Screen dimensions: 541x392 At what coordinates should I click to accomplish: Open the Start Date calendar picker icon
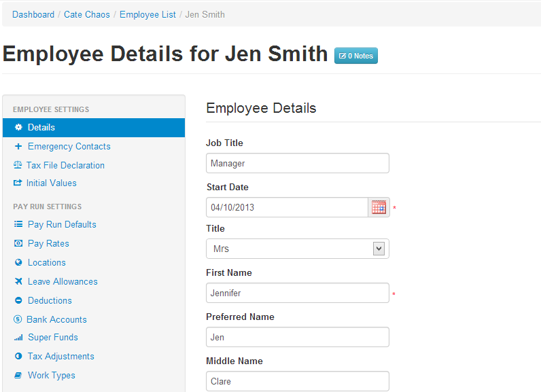[379, 207]
